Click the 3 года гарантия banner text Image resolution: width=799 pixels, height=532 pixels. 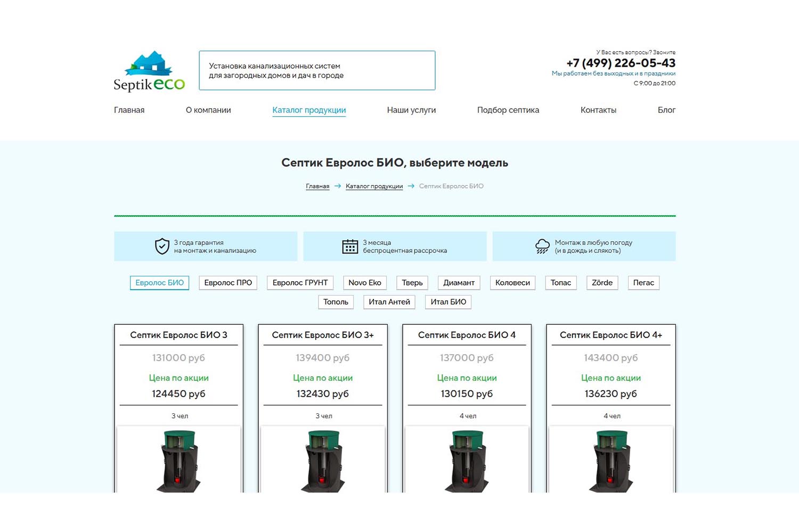coord(215,247)
